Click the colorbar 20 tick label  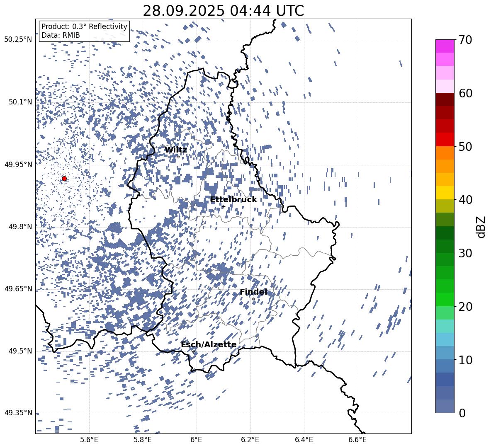point(465,307)
